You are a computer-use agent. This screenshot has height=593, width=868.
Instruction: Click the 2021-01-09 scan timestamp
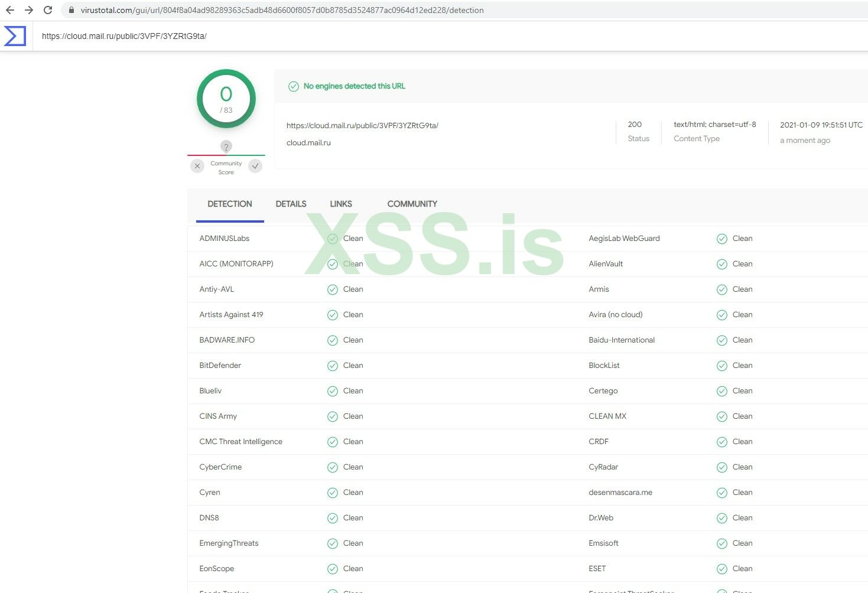[x=821, y=125]
